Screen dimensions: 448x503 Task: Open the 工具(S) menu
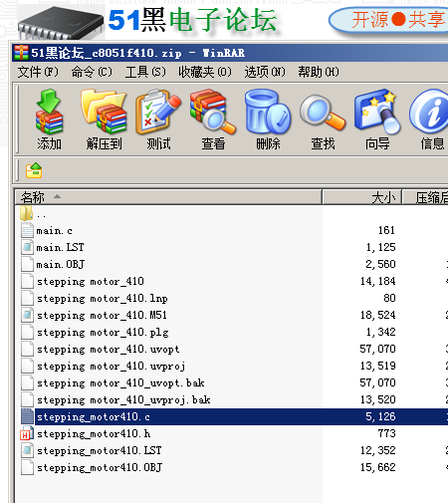tap(145, 72)
